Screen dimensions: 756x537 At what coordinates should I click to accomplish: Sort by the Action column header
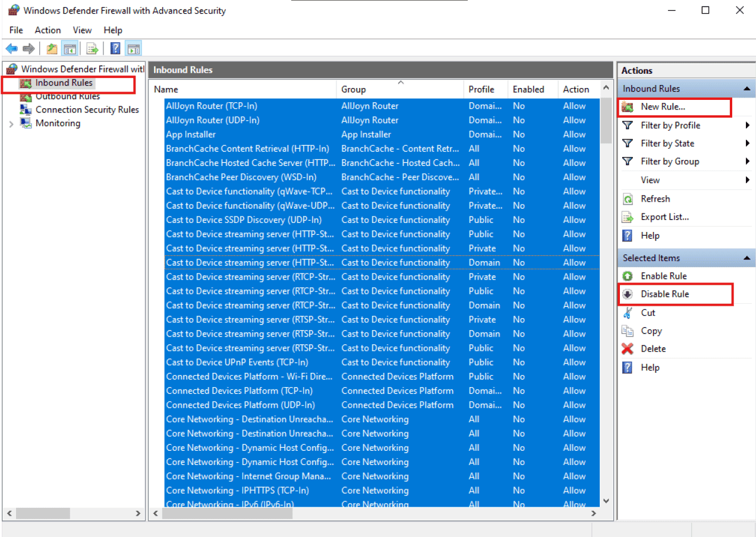[579, 89]
